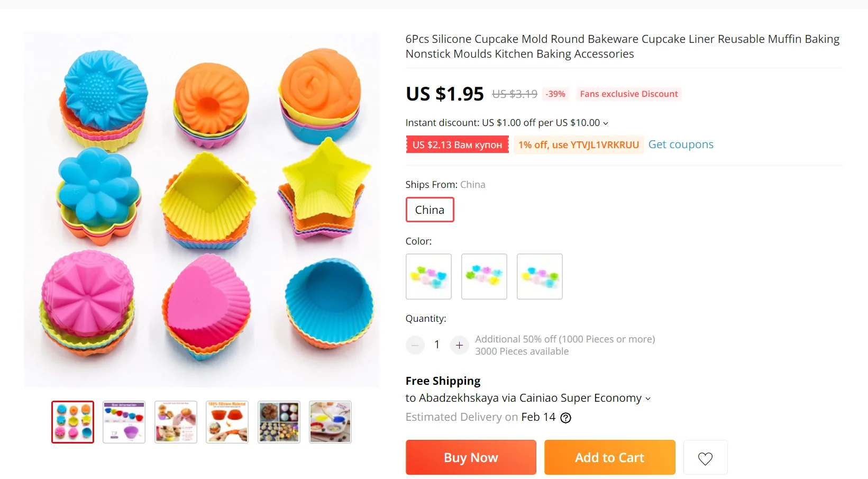Image resolution: width=868 pixels, height=479 pixels.
Task: Click the delivery estimate help icon
Action: (x=565, y=418)
